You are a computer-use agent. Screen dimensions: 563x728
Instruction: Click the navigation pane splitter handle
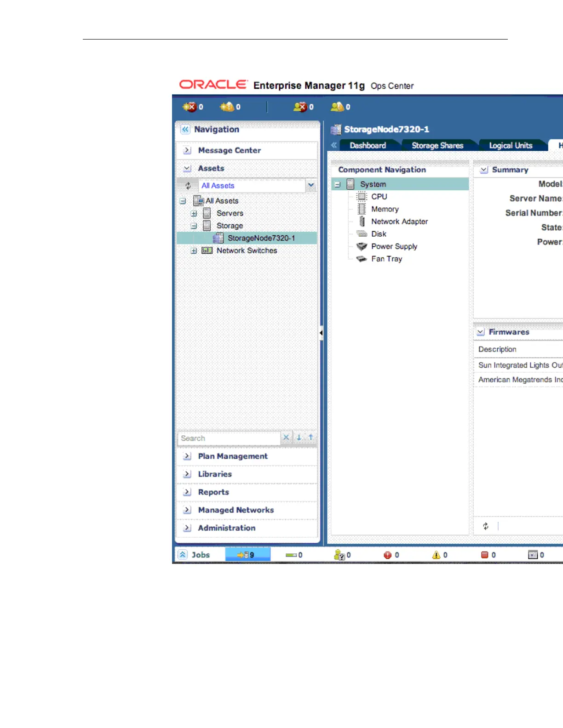tap(321, 333)
